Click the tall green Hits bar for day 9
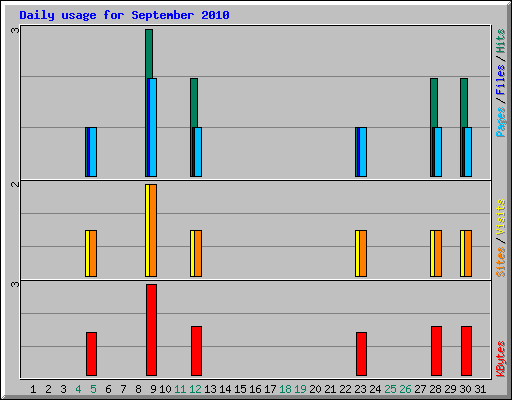The width and height of the screenshot is (512, 400). (x=149, y=54)
